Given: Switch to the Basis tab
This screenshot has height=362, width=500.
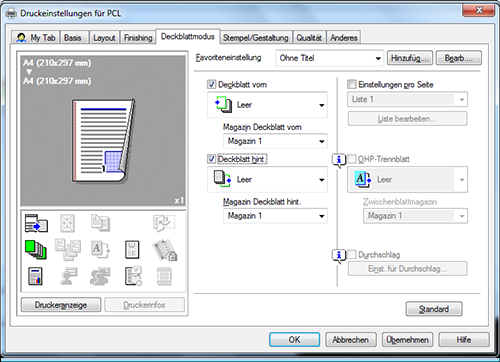Looking at the screenshot, I should (73, 38).
